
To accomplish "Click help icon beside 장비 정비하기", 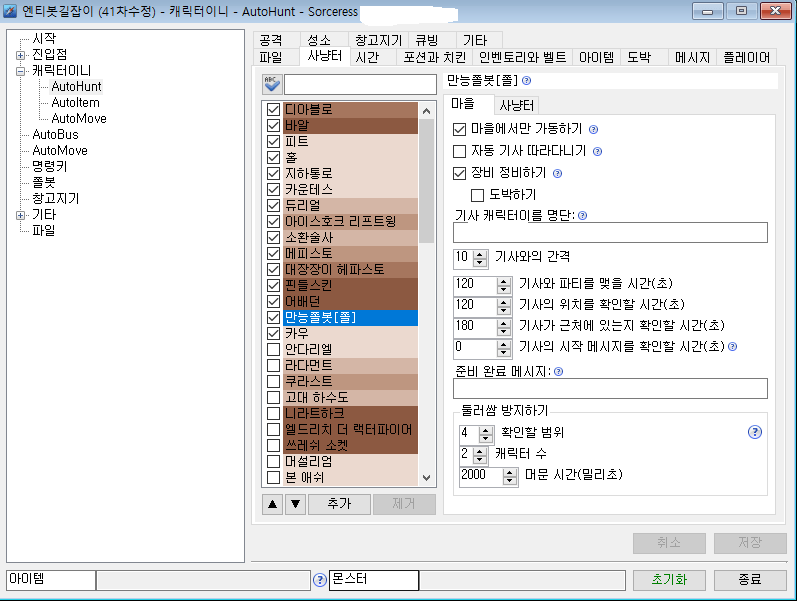I will (558, 173).
